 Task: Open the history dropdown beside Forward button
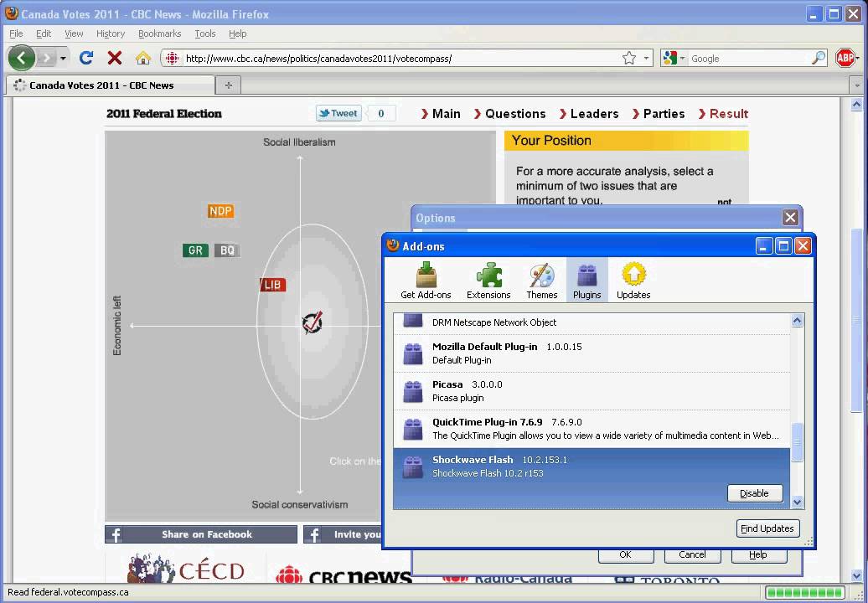(63, 58)
